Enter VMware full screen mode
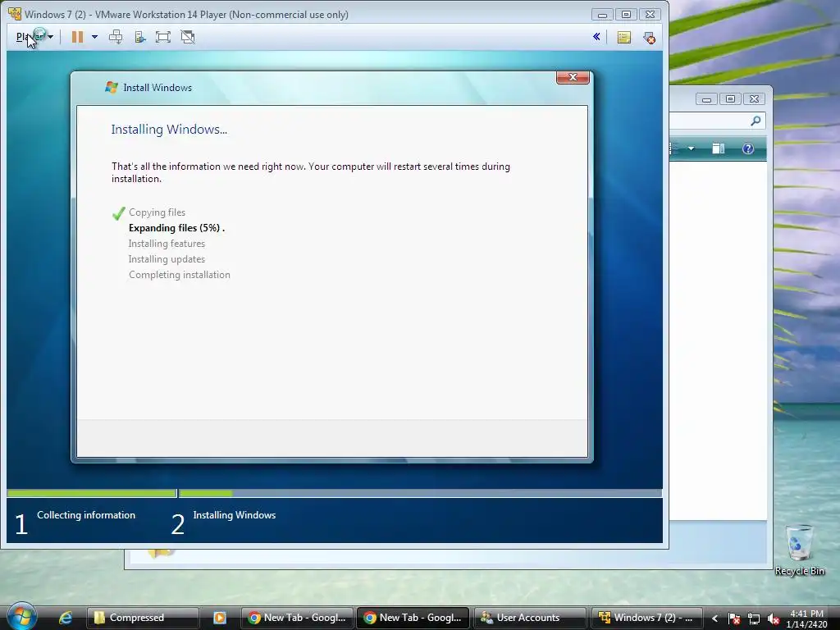Viewport: 840px width, 630px height. [x=163, y=37]
